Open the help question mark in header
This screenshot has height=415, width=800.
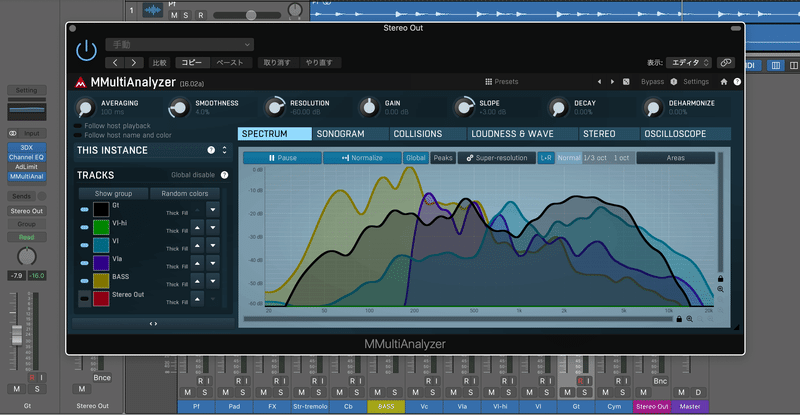point(737,82)
